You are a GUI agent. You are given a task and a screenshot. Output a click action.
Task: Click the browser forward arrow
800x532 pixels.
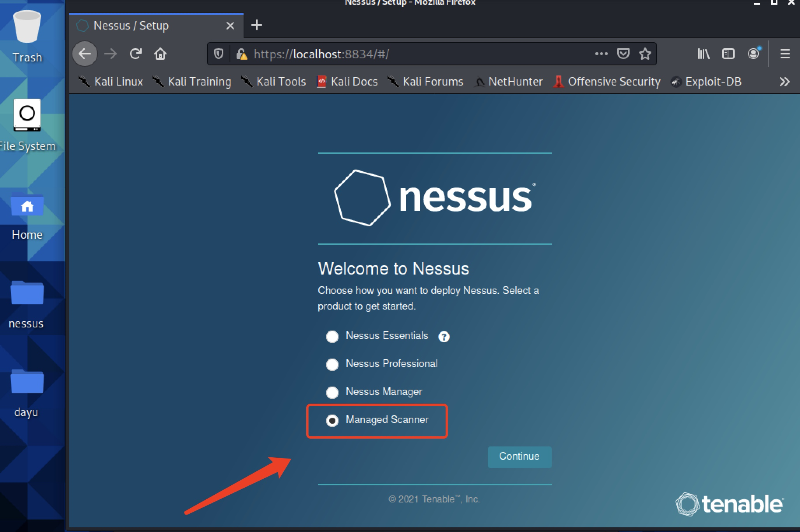pos(111,54)
